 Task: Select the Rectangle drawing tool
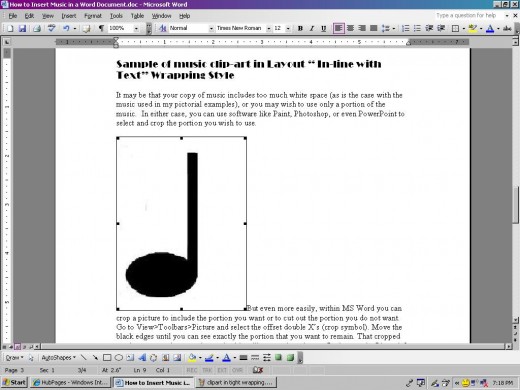click(x=107, y=358)
